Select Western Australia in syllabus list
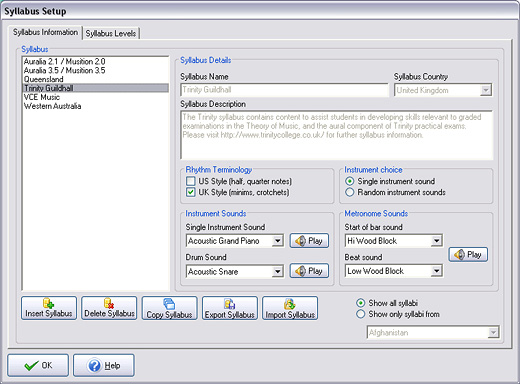 click(x=96, y=106)
